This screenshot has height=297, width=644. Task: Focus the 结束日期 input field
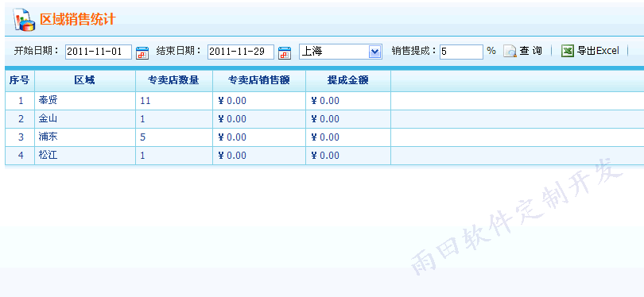click(241, 52)
